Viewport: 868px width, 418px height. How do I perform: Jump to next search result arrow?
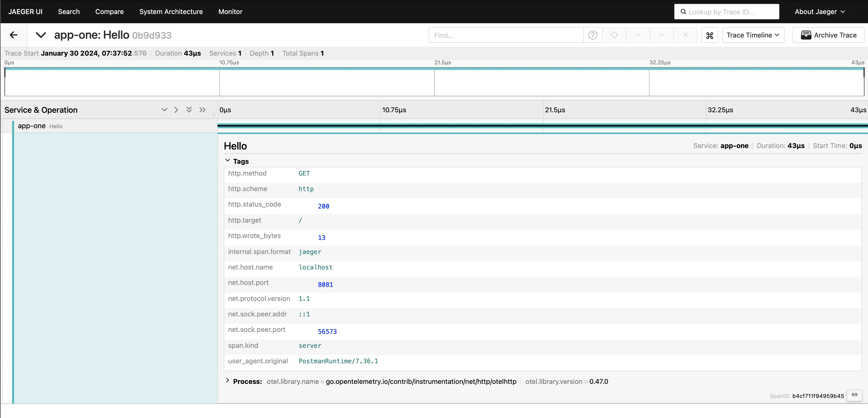click(x=661, y=35)
